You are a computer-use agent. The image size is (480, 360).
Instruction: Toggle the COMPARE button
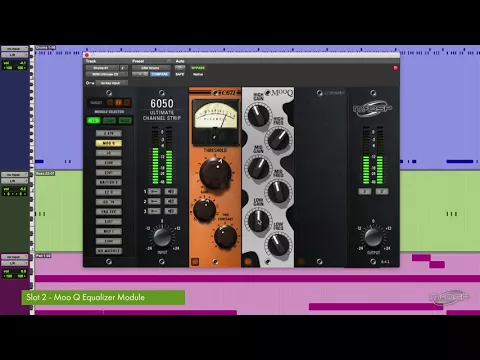160,74
